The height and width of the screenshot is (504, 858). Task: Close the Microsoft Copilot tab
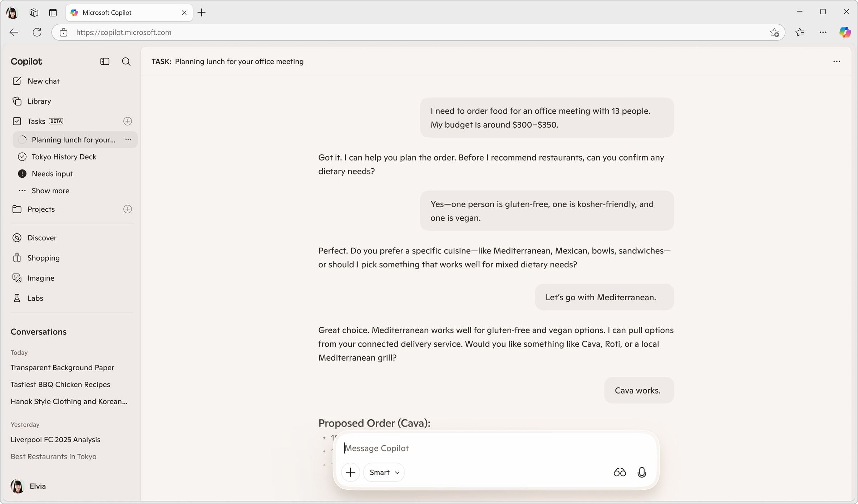coord(184,13)
